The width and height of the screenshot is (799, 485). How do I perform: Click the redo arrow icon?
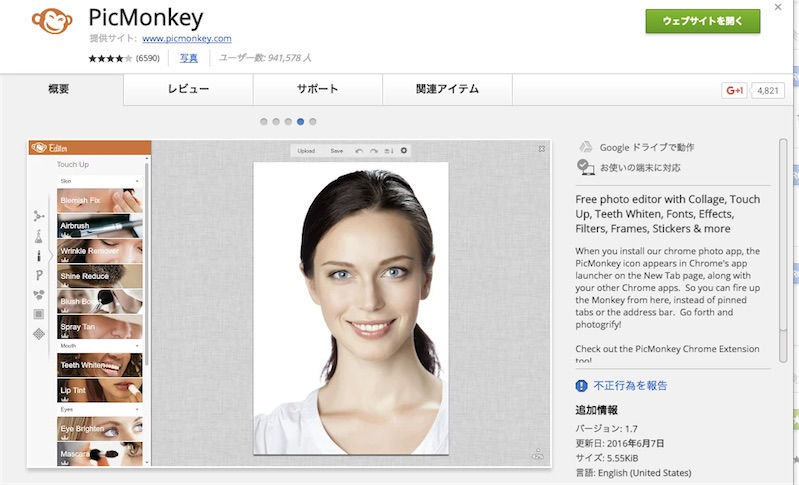[x=374, y=151]
